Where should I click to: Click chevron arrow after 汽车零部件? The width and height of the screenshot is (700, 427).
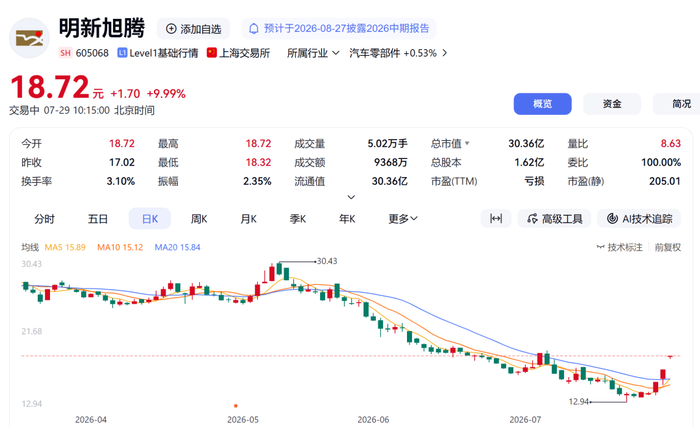444,53
